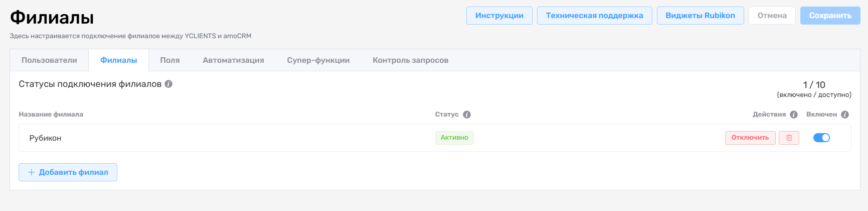Click the Филиалы page heading
This screenshot has height=211, width=868.
pos(52,18)
